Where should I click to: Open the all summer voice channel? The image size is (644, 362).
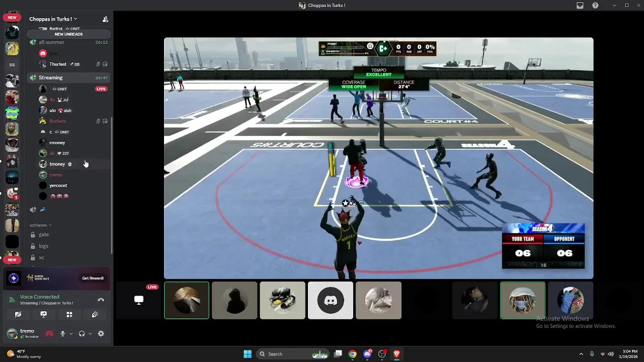68,42
